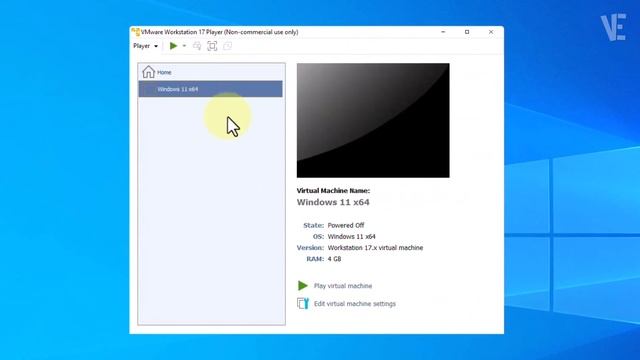Close the VMware Player window

(491, 32)
